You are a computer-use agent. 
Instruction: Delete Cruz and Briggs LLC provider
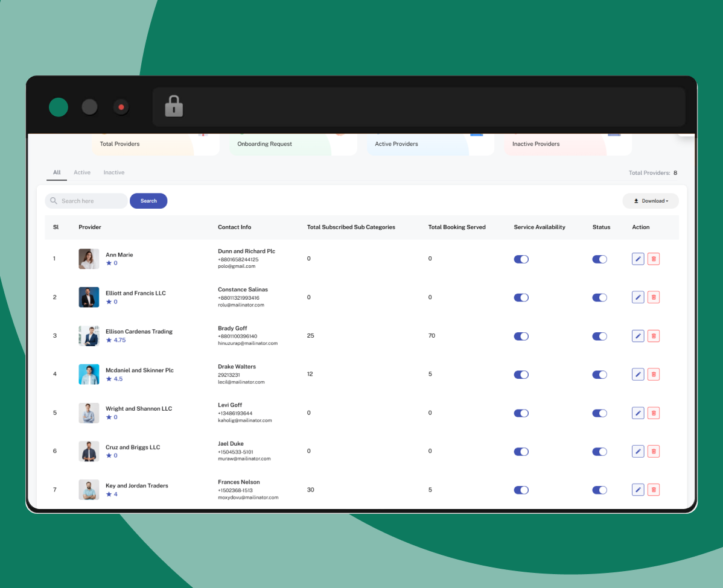(x=653, y=451)
